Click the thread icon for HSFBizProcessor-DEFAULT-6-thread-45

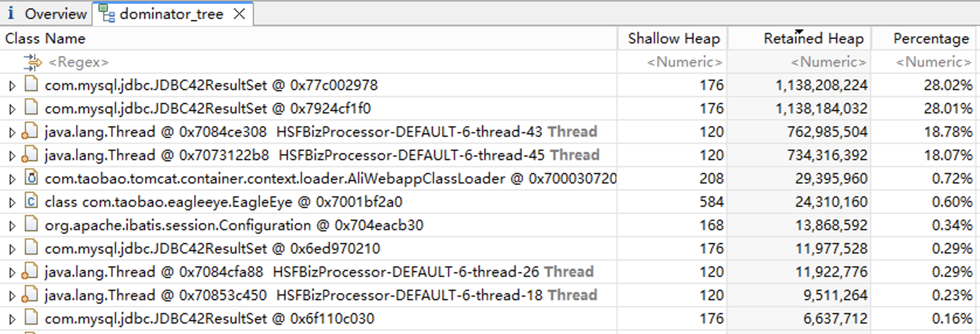(x=30, y=155)
